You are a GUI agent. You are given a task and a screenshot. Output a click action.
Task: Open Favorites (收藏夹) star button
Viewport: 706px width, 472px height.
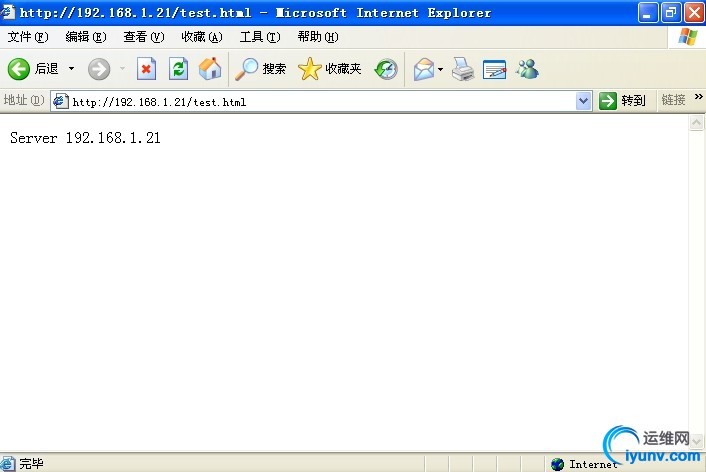click(330, 69)
